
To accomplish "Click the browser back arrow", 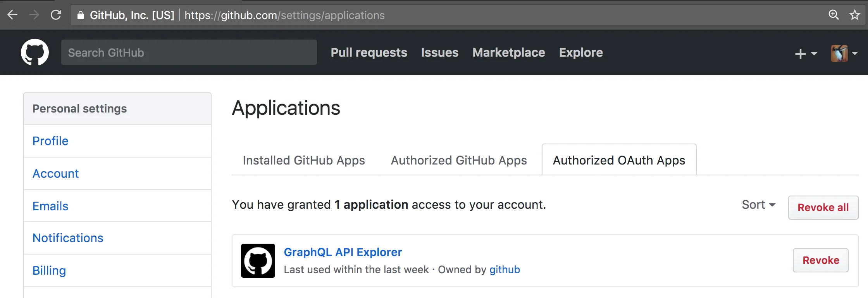I will [12, 15].
